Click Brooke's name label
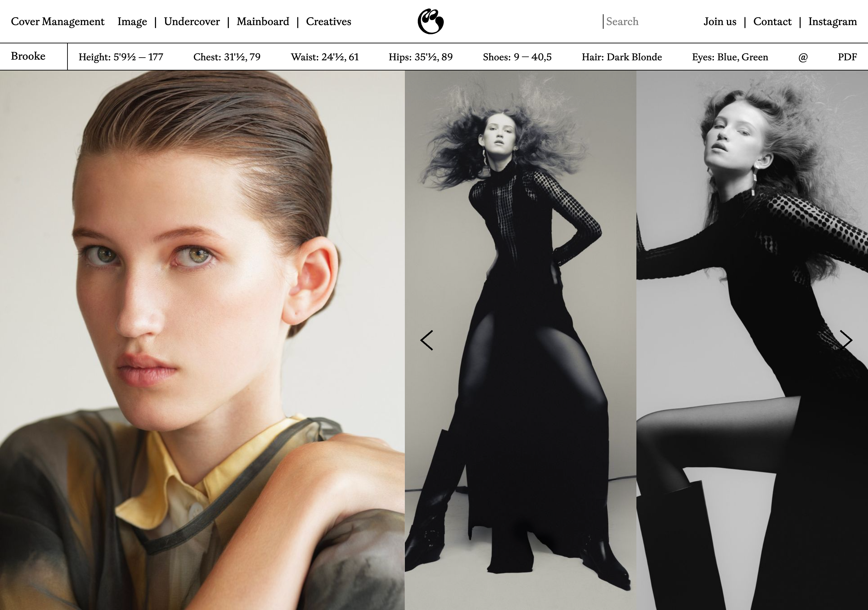 pyautogui.click(x=28, y=56)
